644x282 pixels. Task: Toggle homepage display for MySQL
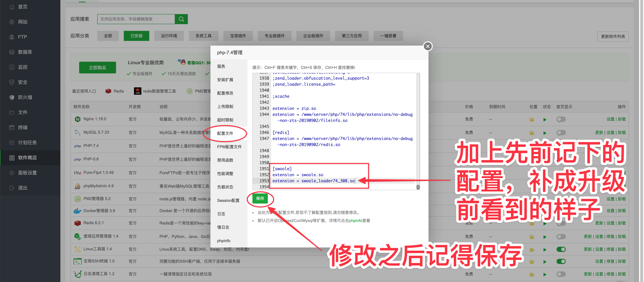(x=561, y=132)
